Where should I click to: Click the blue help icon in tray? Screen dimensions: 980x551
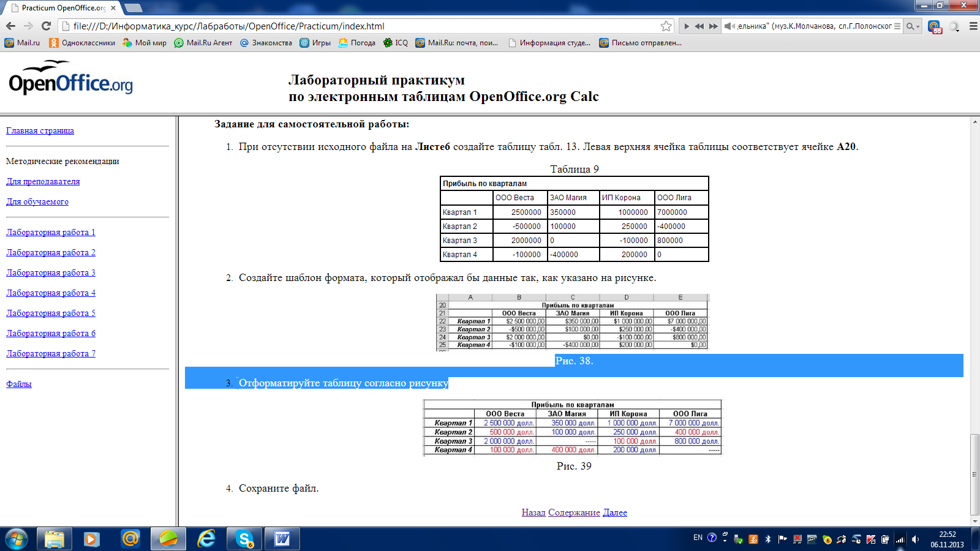(712, 538)
